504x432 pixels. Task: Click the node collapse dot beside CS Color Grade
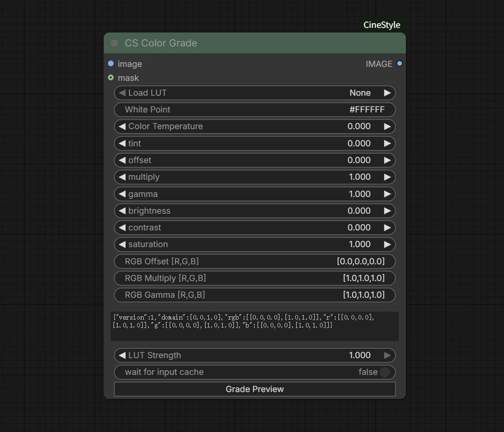point(114,43)
